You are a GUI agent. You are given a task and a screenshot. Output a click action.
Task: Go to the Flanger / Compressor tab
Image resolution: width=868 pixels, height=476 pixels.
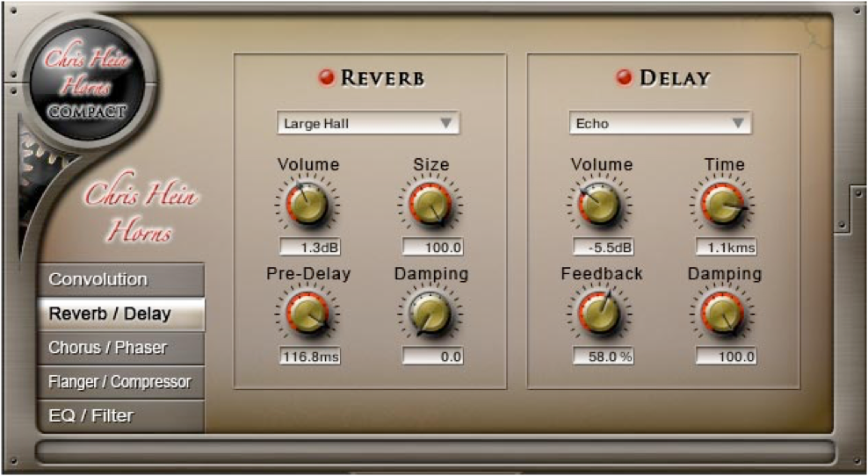tap(120, 382)
